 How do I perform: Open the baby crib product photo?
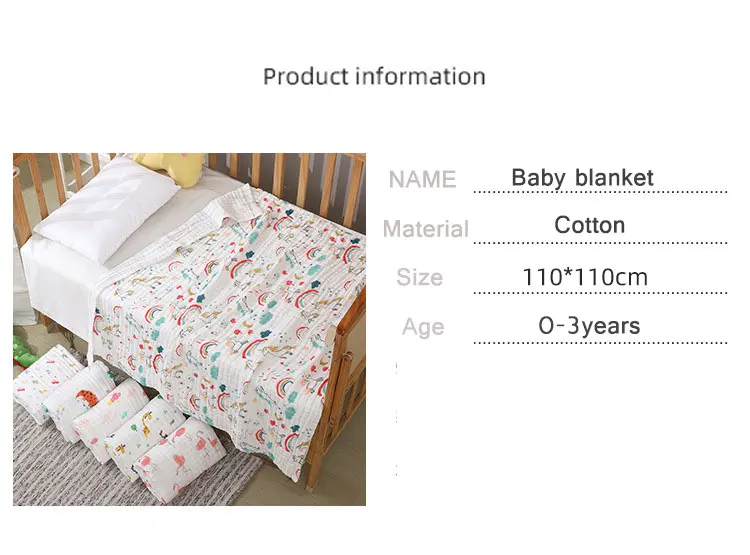(189, 329)
